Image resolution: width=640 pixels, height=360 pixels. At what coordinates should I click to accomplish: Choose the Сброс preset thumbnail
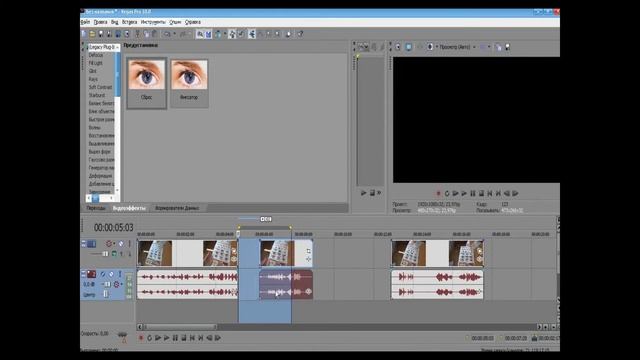[x=147, y=83]
